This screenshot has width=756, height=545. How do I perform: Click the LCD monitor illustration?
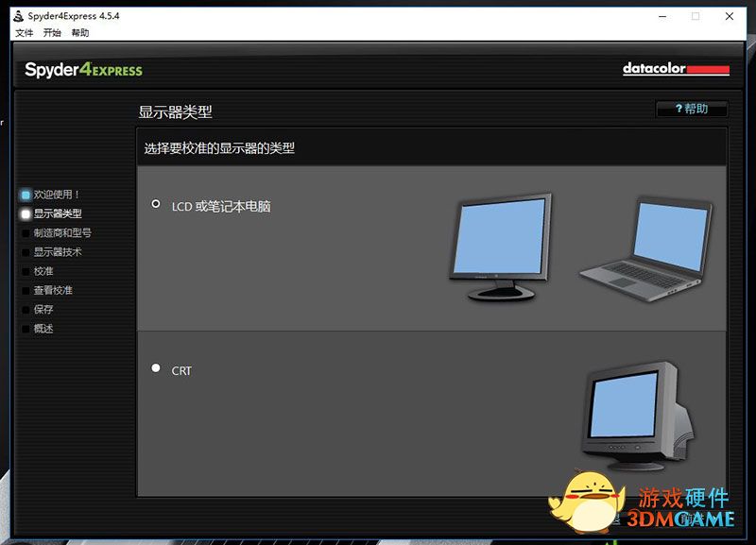pos(502,247)
